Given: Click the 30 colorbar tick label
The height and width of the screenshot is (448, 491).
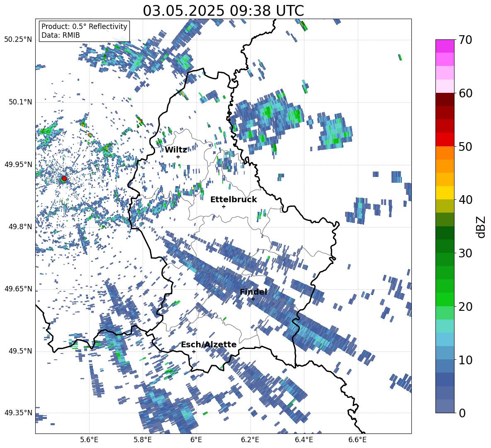Looking at the screenshot, I should (x=465, y=253).
